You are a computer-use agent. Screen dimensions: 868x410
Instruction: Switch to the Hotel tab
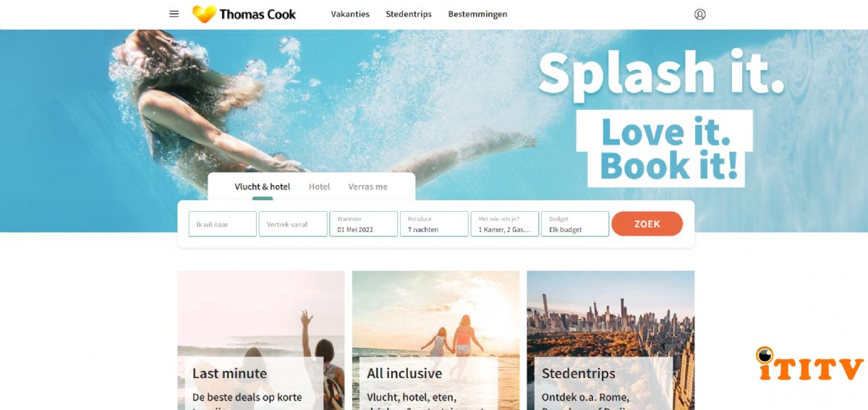(x=319, y=187)
